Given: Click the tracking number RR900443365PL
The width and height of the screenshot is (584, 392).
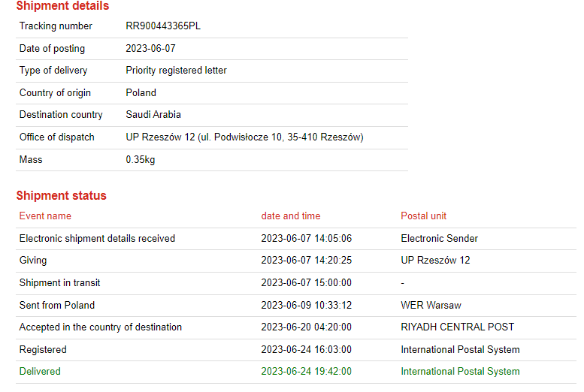Looking at the screenshot, I should [x=163, y=26].
